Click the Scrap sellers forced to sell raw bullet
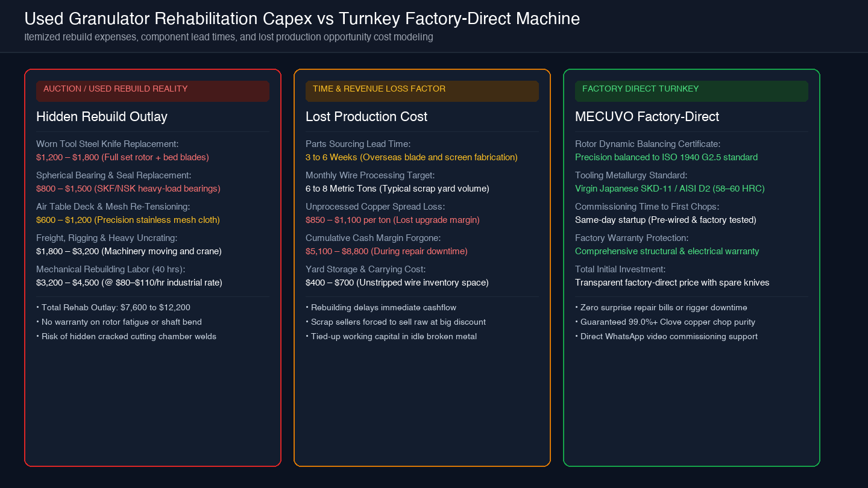This screenshot has width=868, height=488. click(395, 322)
